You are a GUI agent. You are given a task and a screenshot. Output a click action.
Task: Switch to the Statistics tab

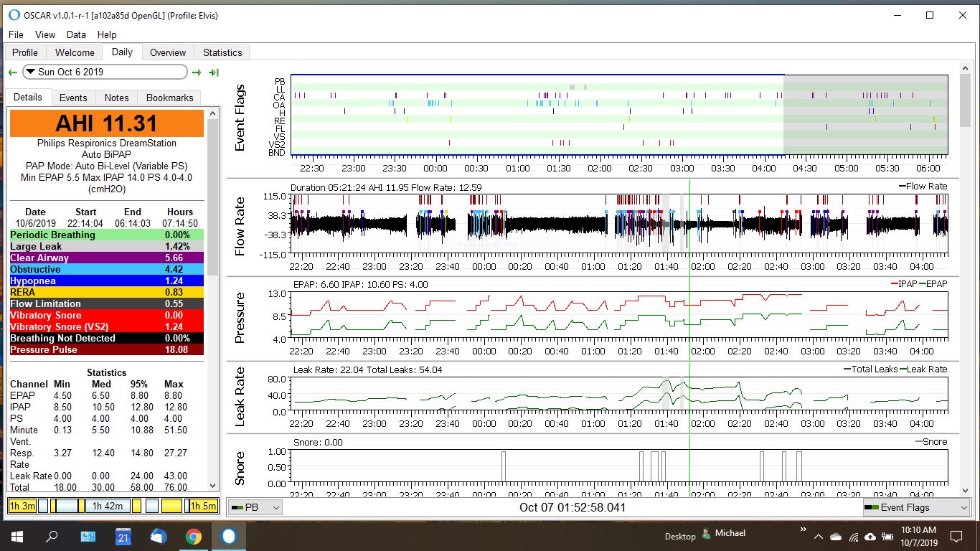[222, 52]
